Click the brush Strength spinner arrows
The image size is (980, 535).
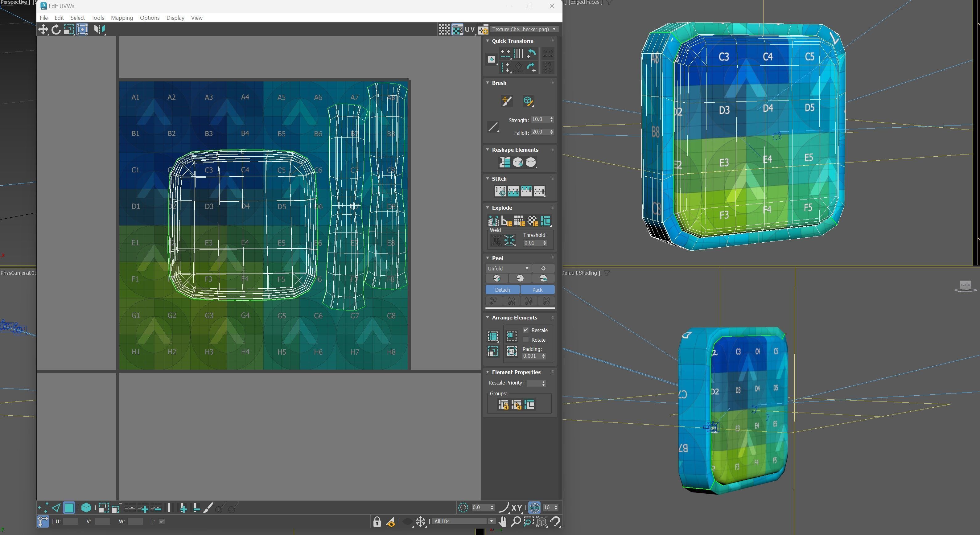click(552, 119)
